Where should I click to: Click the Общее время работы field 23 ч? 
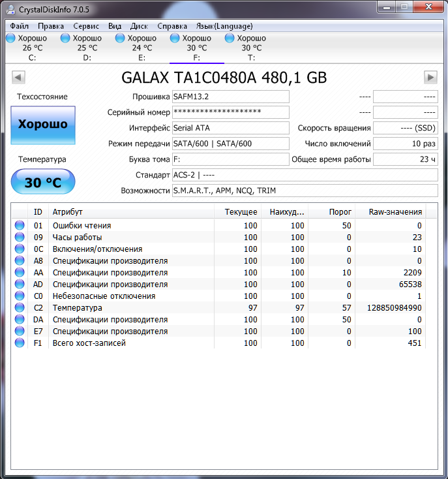406,159
